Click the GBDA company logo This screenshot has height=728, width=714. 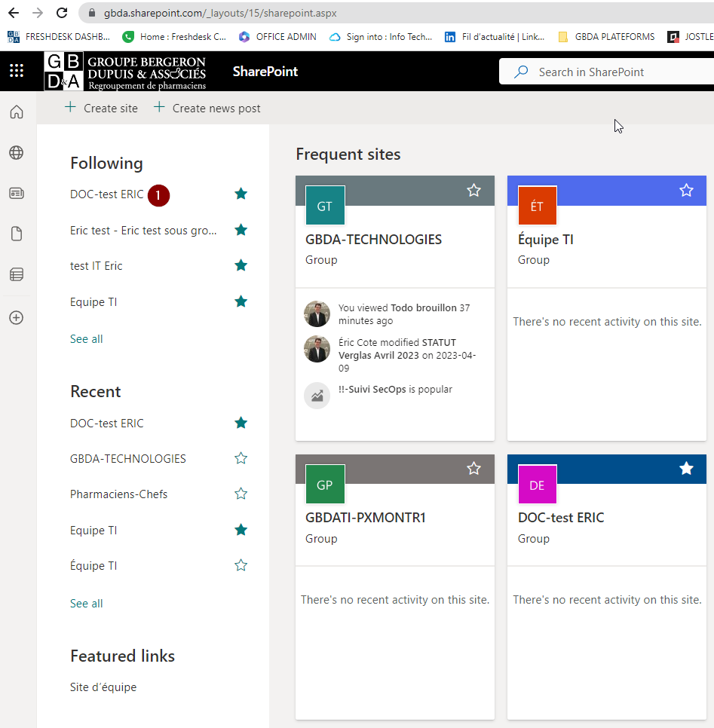[x=125, y=71]
